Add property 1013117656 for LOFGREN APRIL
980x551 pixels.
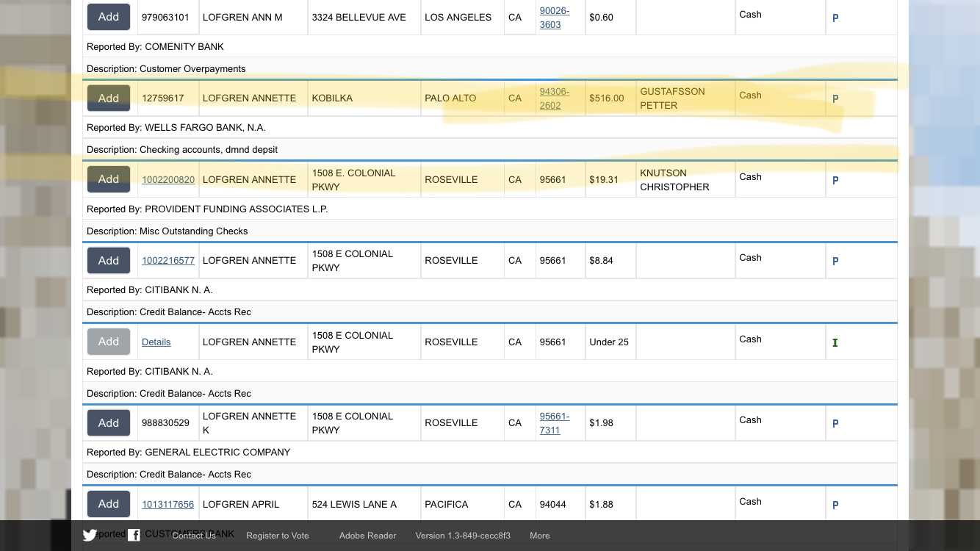point(109,504)
